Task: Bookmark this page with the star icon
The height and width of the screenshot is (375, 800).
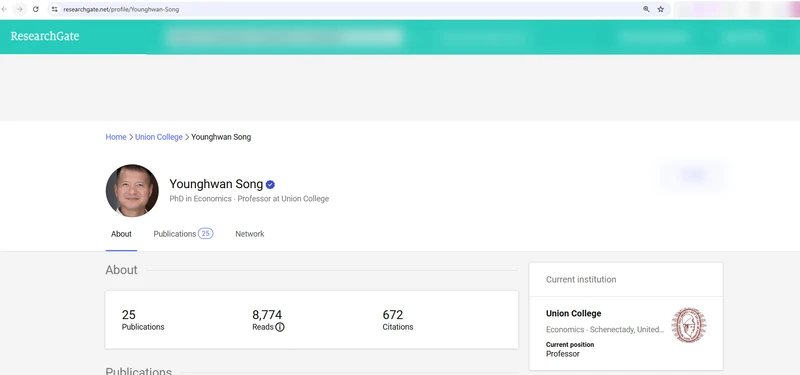Action: pos(661,9)
